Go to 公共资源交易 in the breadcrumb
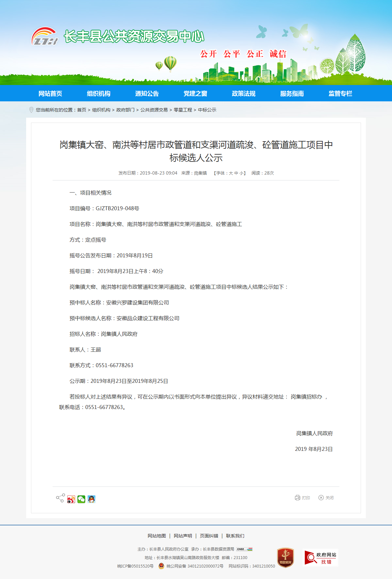Image resolution: width=392 pixels, height=579 pixels. 154,110
